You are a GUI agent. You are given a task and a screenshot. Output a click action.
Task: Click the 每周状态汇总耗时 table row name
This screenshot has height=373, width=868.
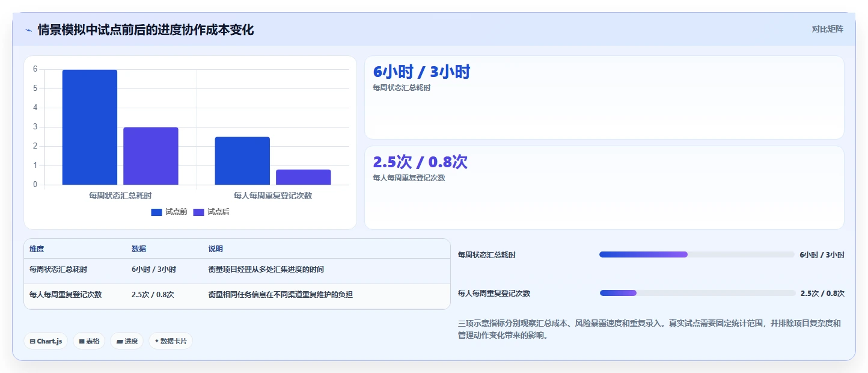[x=58, y=270]
